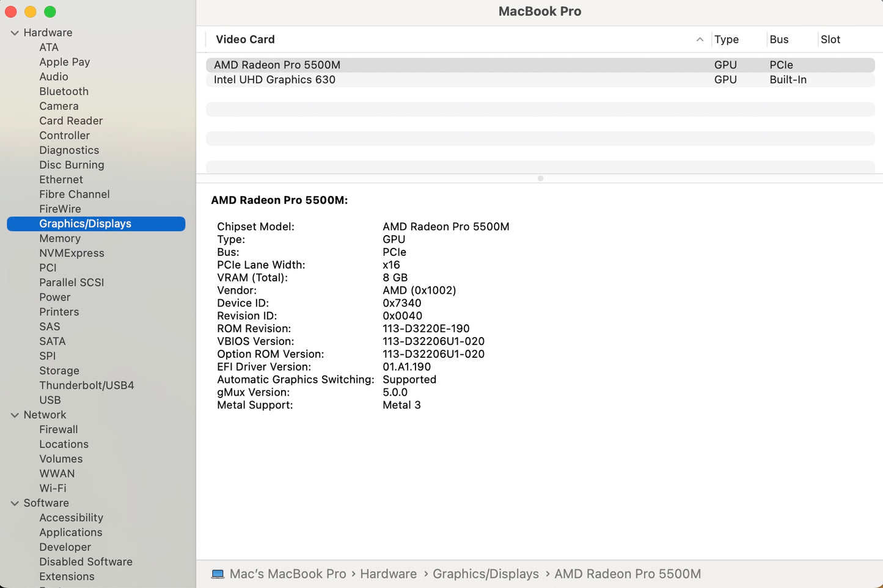Image resolution: width=883 pixels, height=588 pixels.
Task: Click the MacBook Pro computer icon in breadcrumb bar
Action: pyautogui.click(x=218, y=574)
